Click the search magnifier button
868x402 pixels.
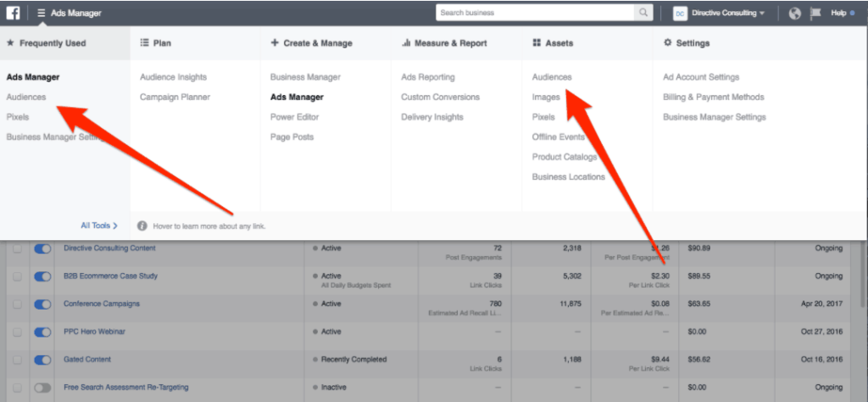[643, 13]
